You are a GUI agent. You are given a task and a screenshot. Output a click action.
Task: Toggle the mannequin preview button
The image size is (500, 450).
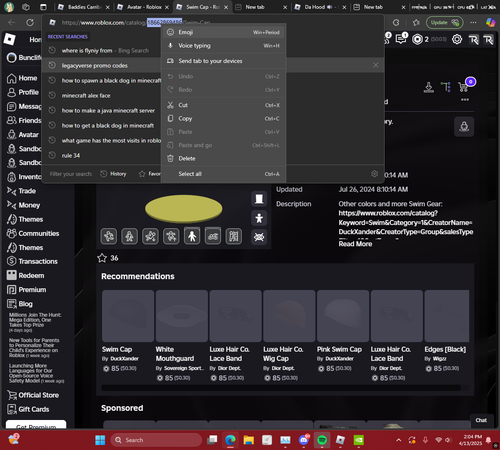[x=259, y=199]
